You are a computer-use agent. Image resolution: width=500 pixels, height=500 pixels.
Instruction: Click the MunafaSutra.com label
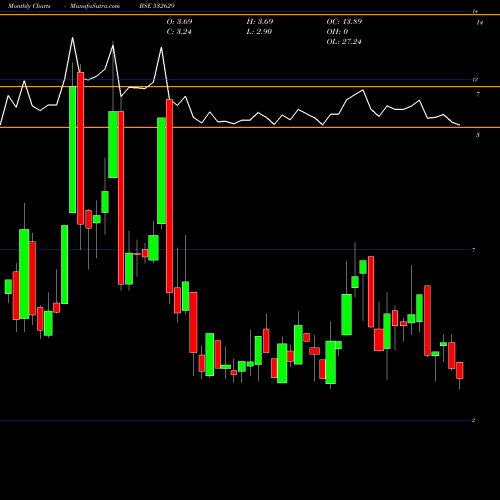pos(95,6)
